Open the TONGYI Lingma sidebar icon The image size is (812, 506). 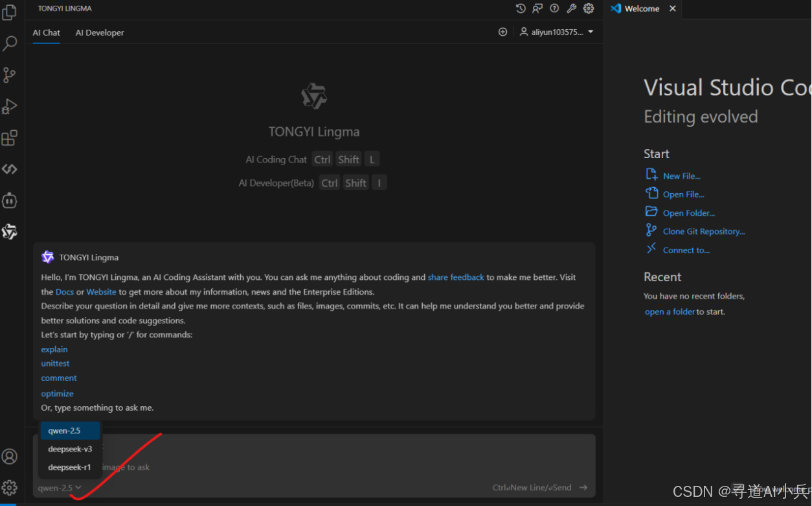pyautogui.click(x=9, y=231)
